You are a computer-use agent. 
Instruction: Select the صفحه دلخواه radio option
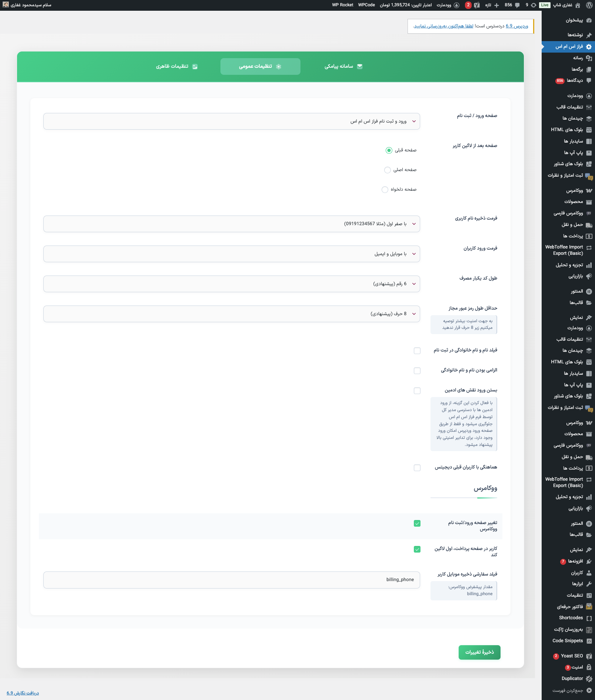385,190
